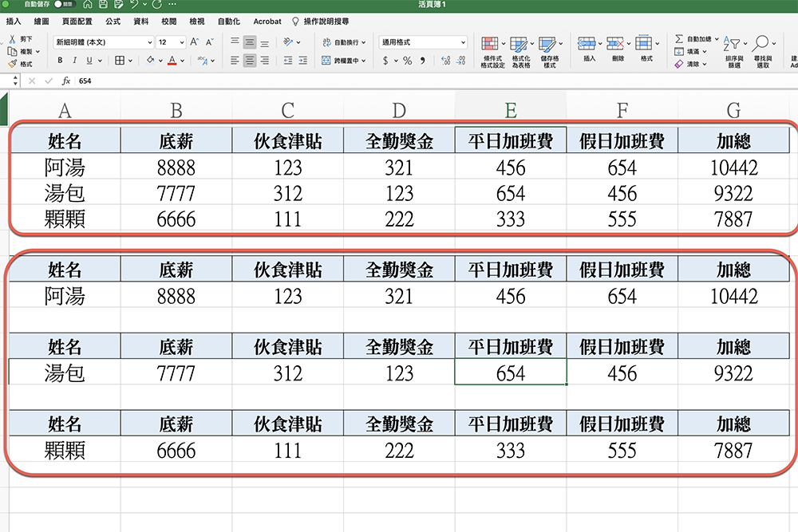Open Conditional Formatting (條件式格式設定)
Screen dimensions: 798x532
489,45
